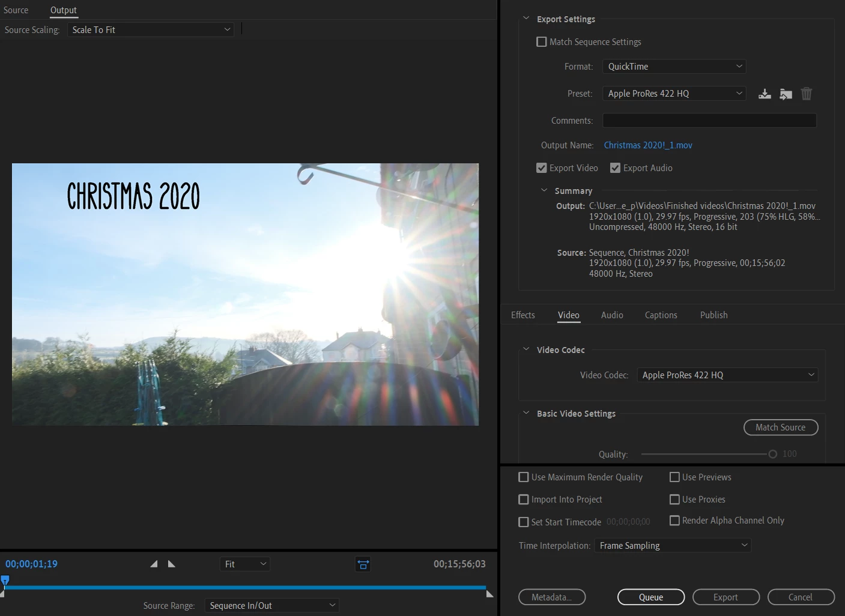Open the Effects tab
The width and height of the screenshot is (845, 616).
click(x=523, y=315)
